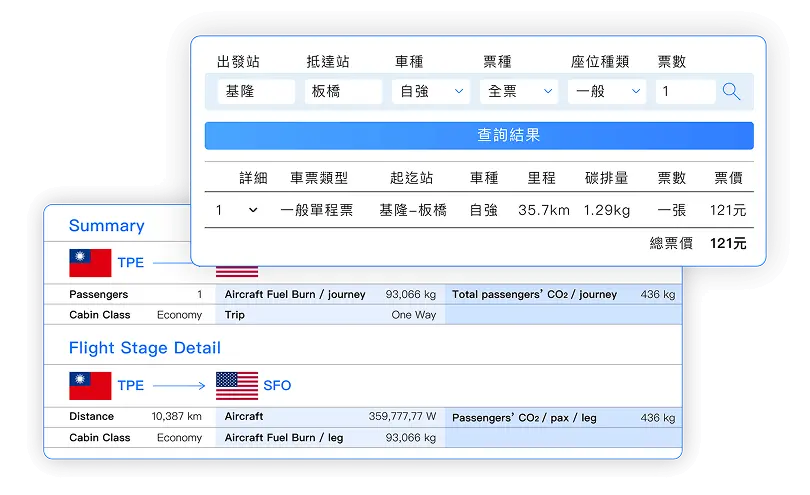Click the Aircraft Fuel Burn / journey label

pos(294,295)
